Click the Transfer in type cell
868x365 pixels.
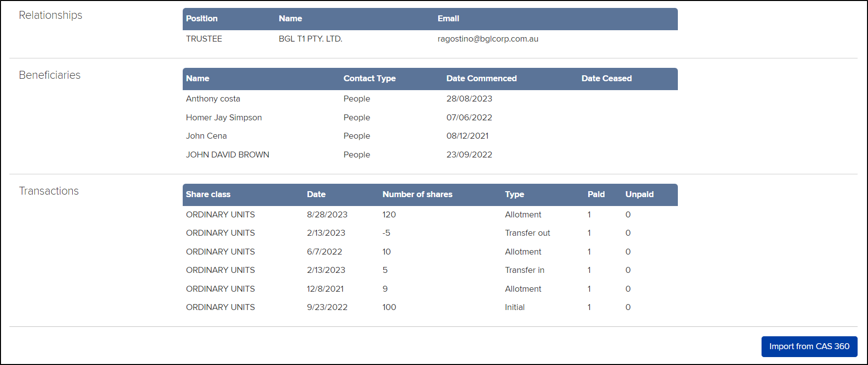pyautogui.click(x=524, y=270)
